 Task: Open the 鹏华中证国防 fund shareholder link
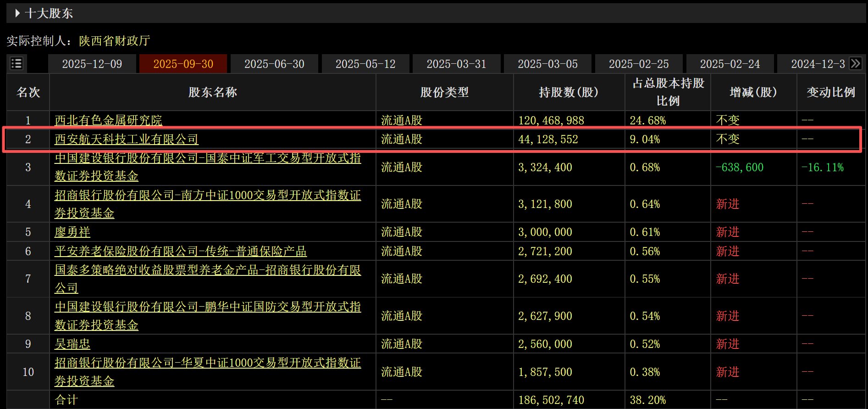pos(208,316)
